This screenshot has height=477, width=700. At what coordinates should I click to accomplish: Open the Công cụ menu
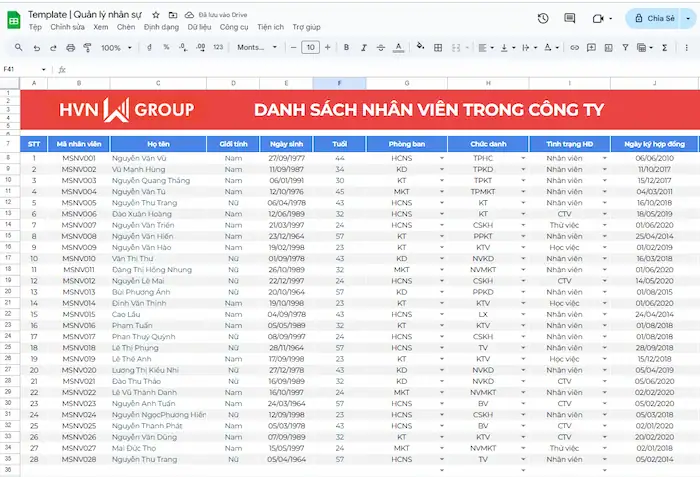[x=234, y=27]
